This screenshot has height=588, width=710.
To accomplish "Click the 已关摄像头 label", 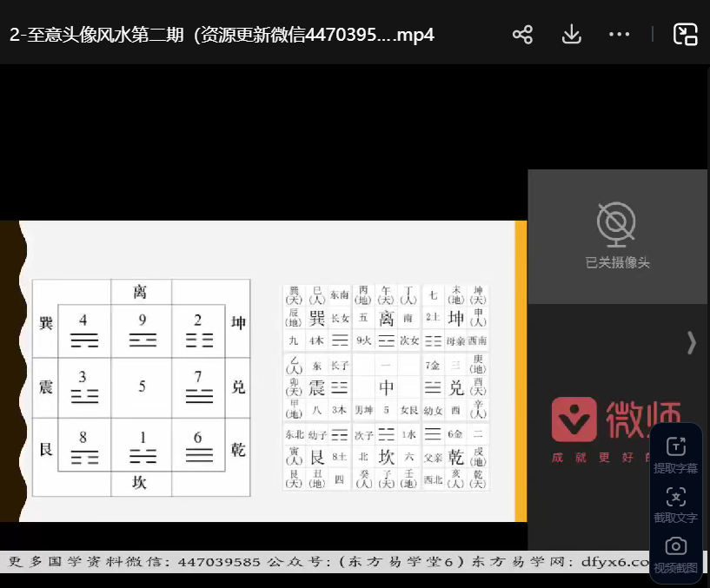I will (617, 262).
